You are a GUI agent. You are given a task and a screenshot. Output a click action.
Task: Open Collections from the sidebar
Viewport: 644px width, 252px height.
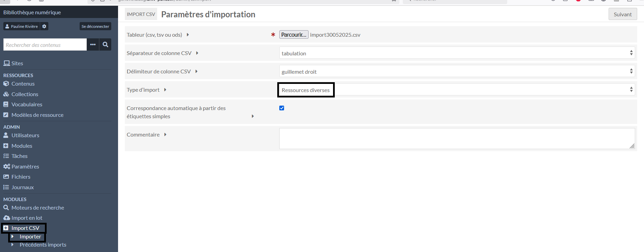(x=24, y=94)
